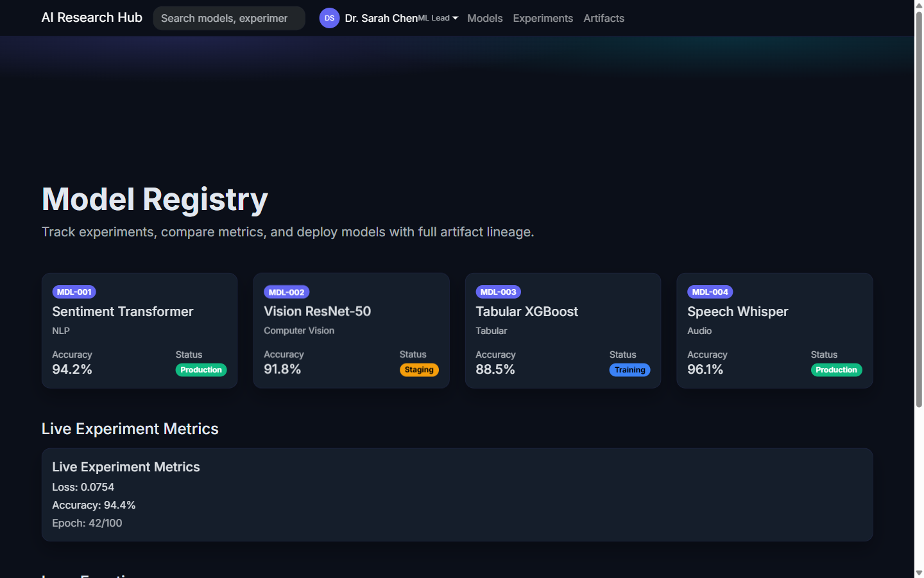This screenshot has width=924, height=578.
Task: Click Production status badge on Sentiment Transformer
Action: 201,370
